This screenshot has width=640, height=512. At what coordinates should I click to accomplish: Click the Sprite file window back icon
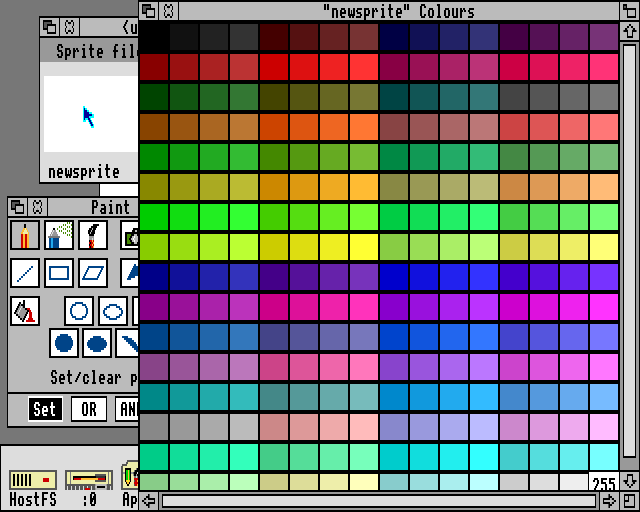pyautogui.click(x=50, y=27)
